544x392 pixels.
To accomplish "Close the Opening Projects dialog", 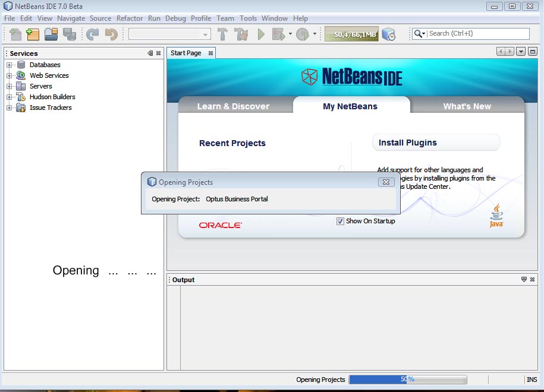I will pos(386,182).
